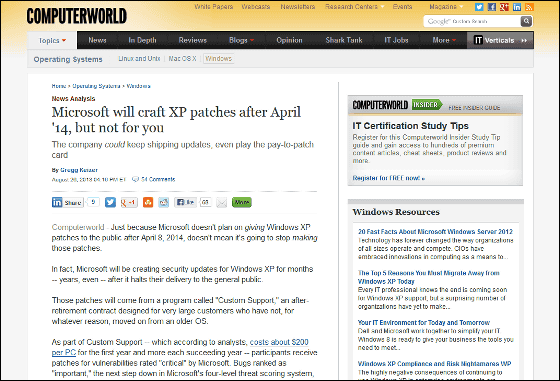
Task: Click Home in the breadcrumb
Action: click(59, 86)
